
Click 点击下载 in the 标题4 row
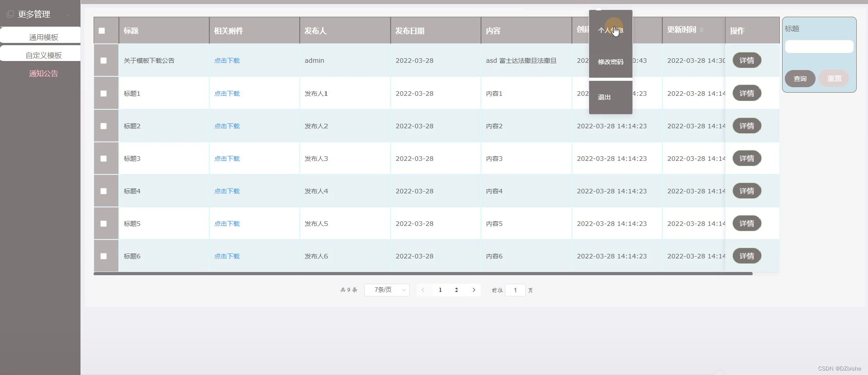tap(227, 191)
